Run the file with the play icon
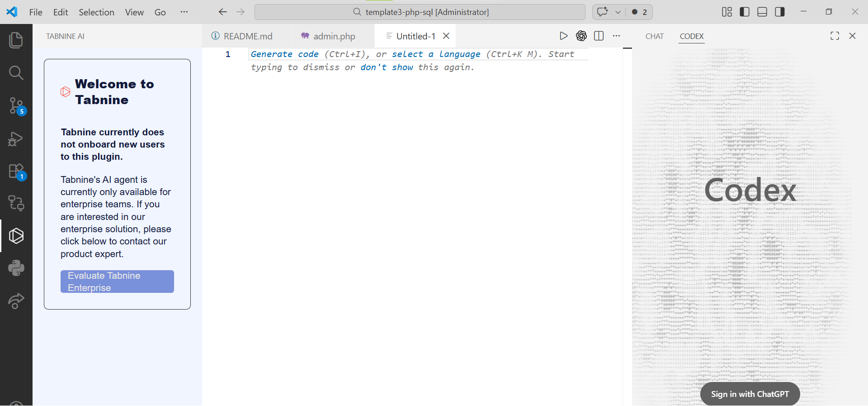This screenshot has width=868, height=406. pyautogui.click(x=563, y=36)
